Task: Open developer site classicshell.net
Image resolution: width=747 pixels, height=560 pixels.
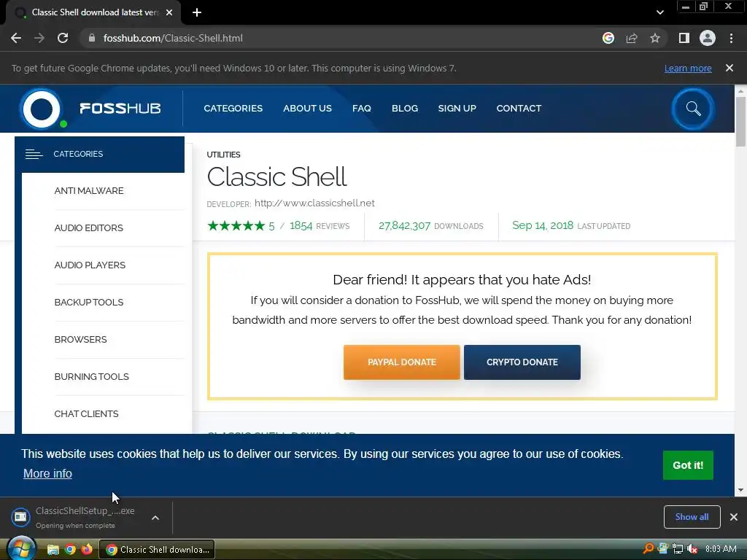Action: [314, 203]
